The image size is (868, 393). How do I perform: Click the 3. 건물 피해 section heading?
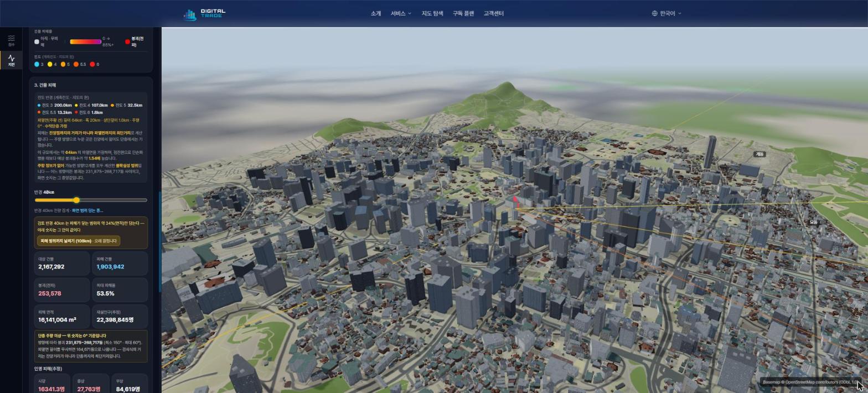[45, 85]
